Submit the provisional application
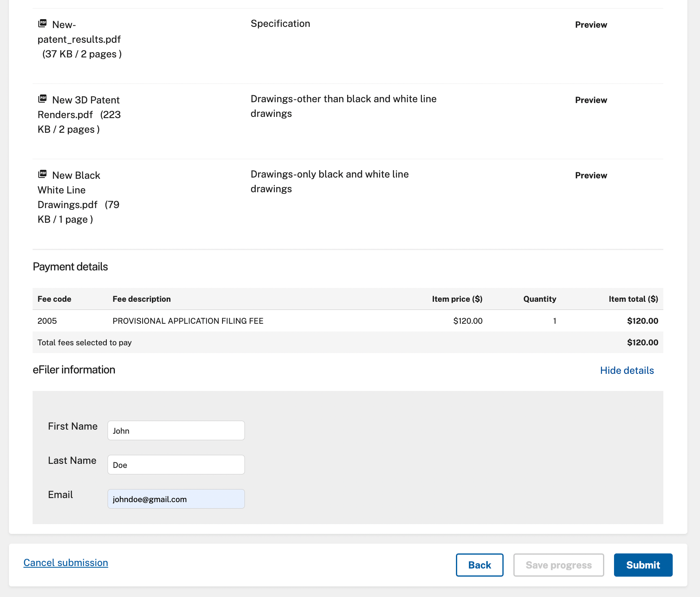Screen dimensions: 700x597 click(643, 565)
